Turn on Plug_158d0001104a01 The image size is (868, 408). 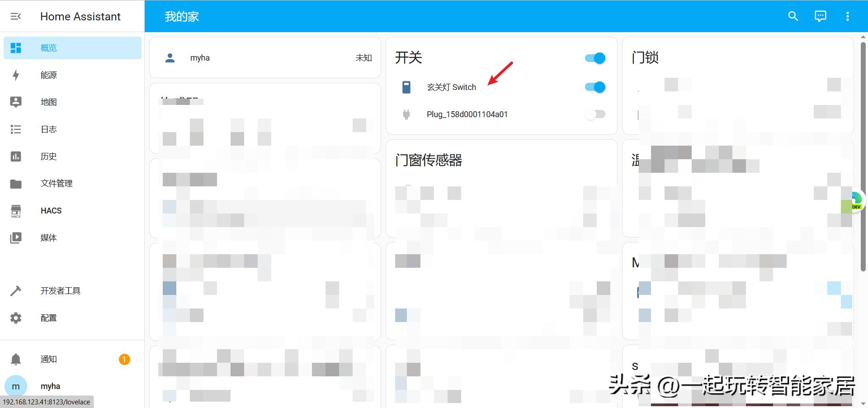pyautogui.click(x=595, y=114)
